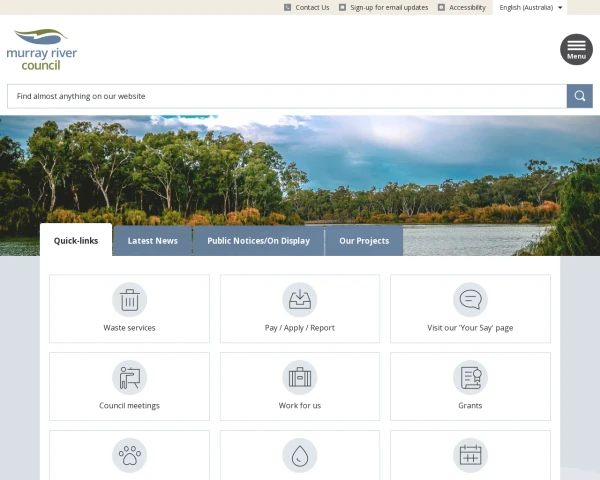600x480 pixels.
Task: Click the paw print icon
Action: click(x=129, y=455)
